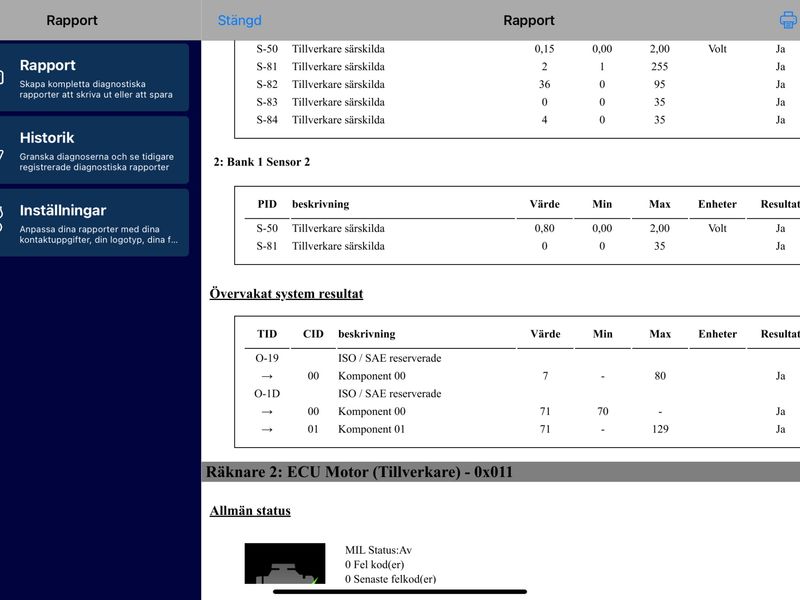
Task: Open the Historik sidebar menu item
Action: tap(94, 150)
